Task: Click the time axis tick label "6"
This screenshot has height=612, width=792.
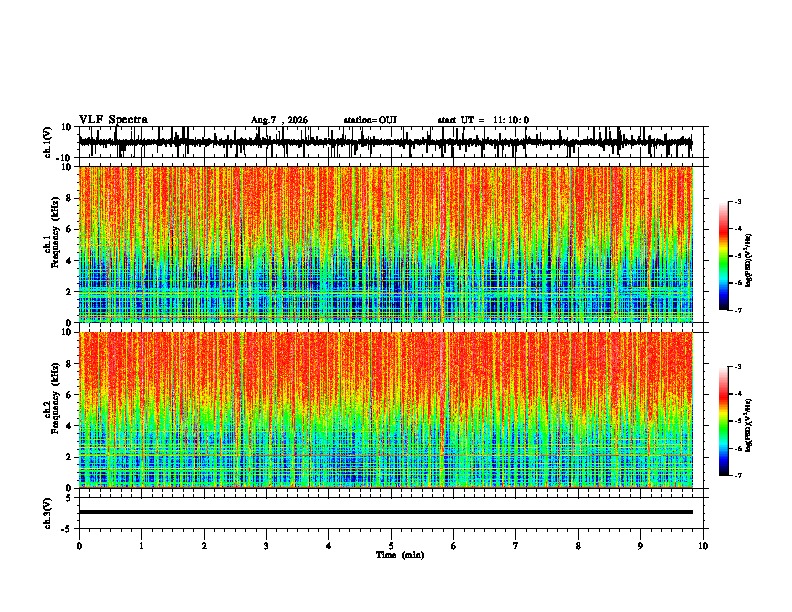Action: pyautogui.click(x=454, y=546)
